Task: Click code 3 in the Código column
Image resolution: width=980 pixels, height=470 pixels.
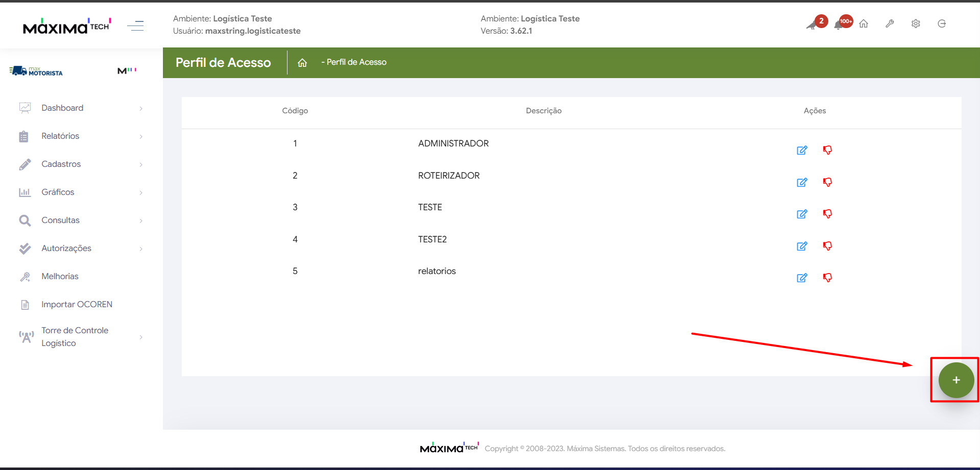Action: (x=295, y=207)
